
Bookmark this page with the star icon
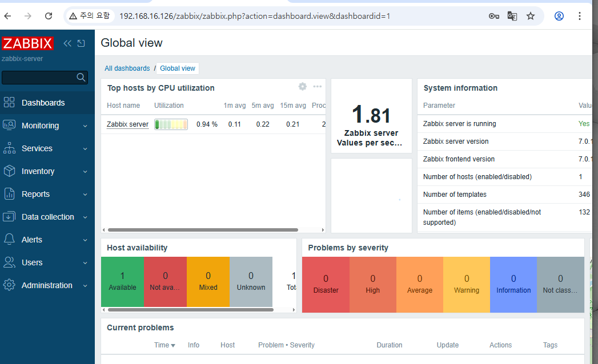click(531, 16)
